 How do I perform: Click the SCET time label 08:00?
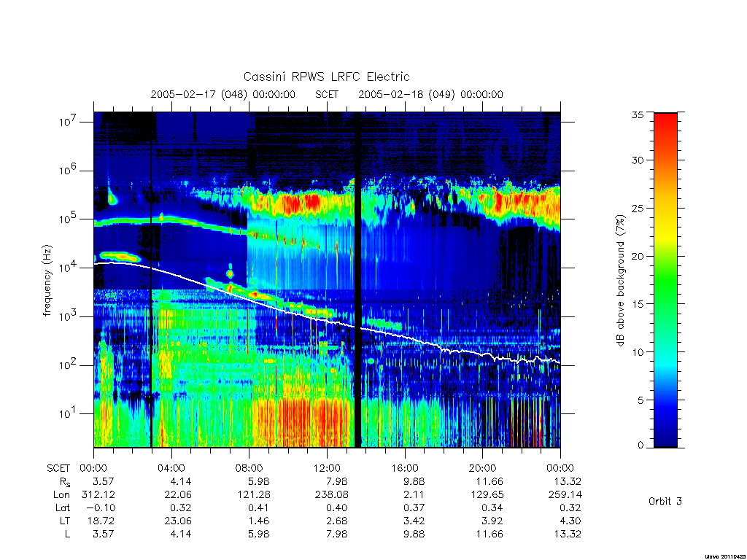tap(249, 468)
